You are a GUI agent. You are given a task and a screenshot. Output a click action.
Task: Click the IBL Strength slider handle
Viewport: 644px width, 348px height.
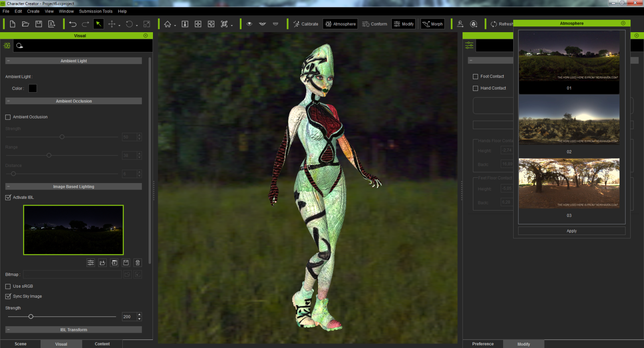coord(31,317)
